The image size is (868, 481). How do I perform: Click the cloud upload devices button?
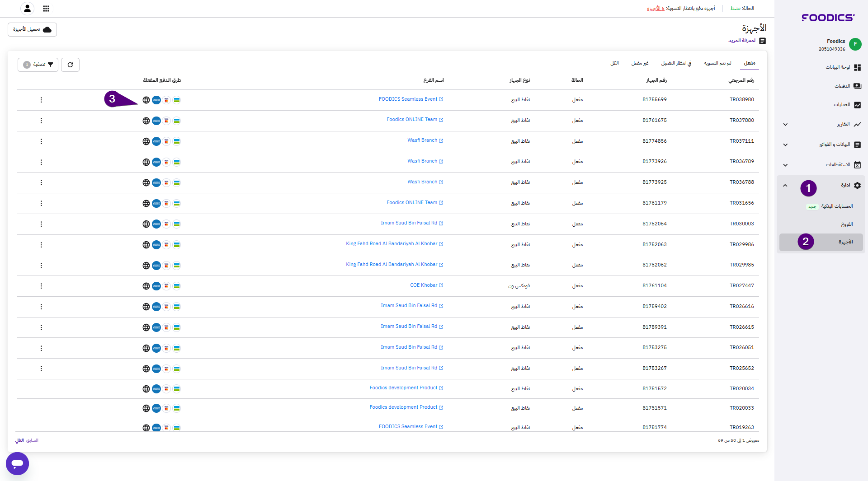[x=32, y=29]
